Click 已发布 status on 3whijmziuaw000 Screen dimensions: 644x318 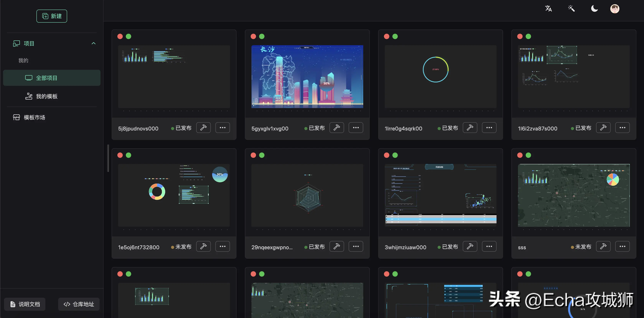click(x=448, y=247)
